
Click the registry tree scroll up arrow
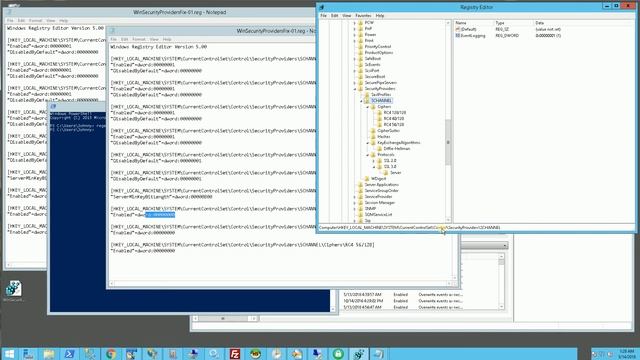click(x=448, y=23)
